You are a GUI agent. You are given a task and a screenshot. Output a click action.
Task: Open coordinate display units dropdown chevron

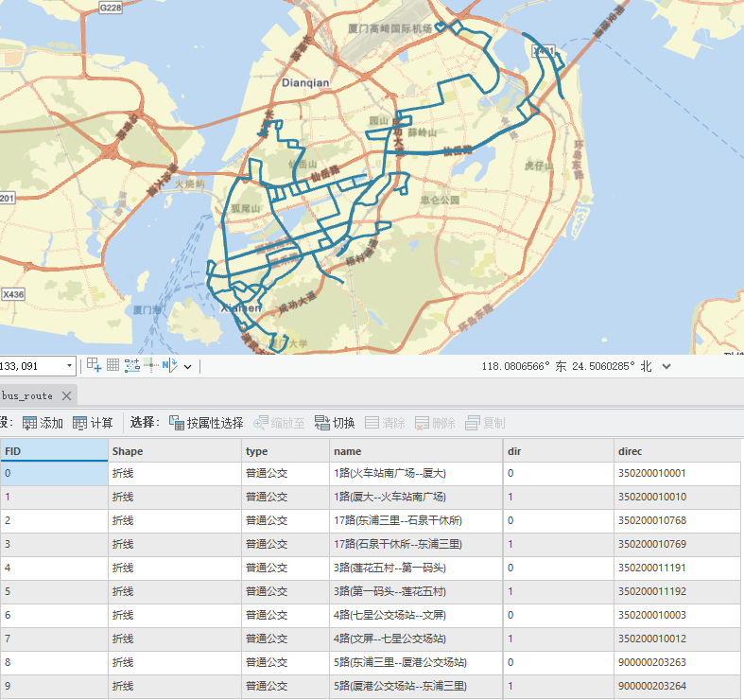point(666,366)
